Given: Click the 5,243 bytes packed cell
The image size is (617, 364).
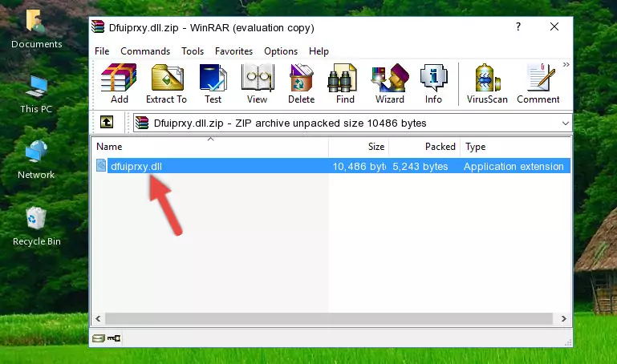Looking at the screenshot, I should pos(420,166).
